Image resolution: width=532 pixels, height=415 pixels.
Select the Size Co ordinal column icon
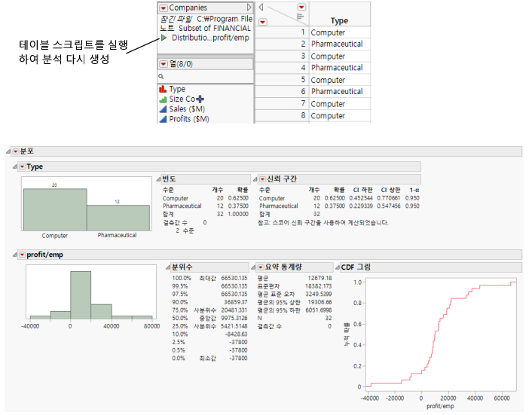163,99
